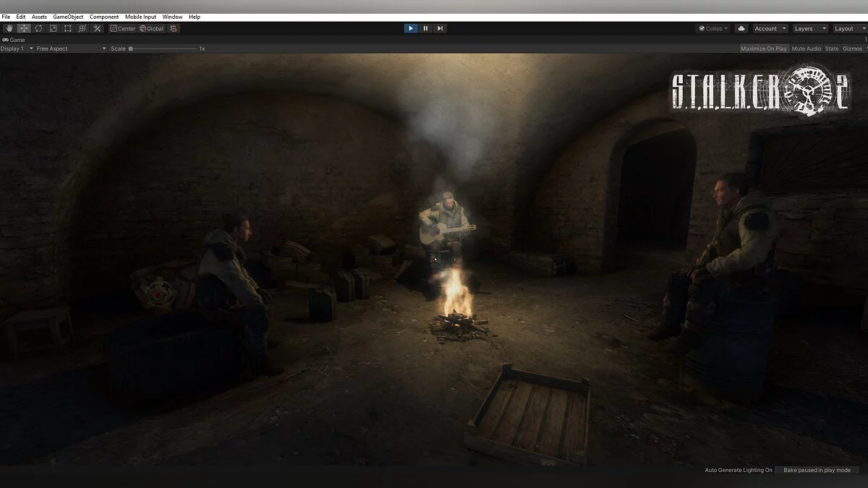Open the File menu
This screenshot has height=488, width=868.
click(6, 17)
